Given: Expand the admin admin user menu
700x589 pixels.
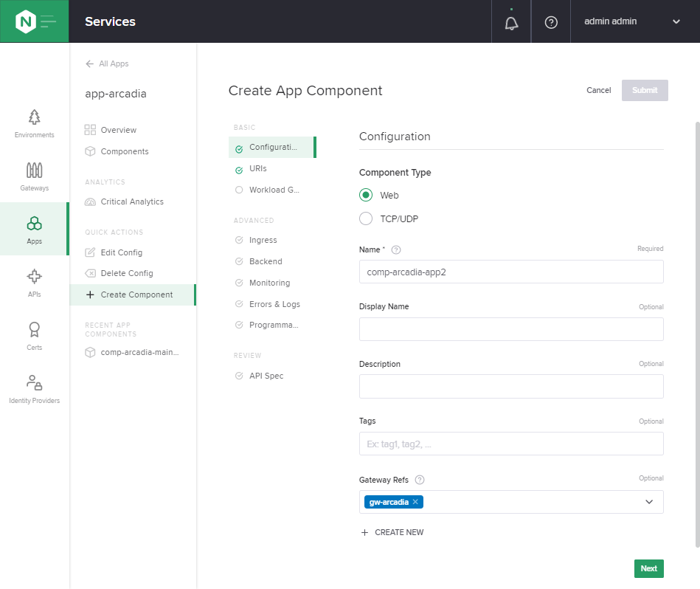Looking at the screenshot, I should pos(676,21).
